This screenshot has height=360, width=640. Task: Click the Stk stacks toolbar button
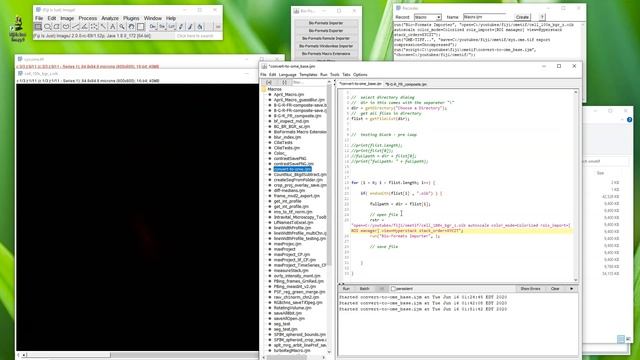162,27
